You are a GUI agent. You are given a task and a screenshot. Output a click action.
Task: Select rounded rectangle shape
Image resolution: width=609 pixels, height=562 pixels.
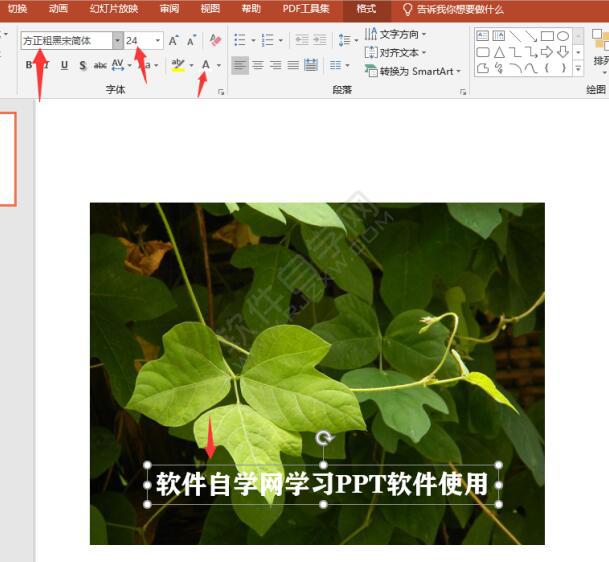click(x=483, y=52)
